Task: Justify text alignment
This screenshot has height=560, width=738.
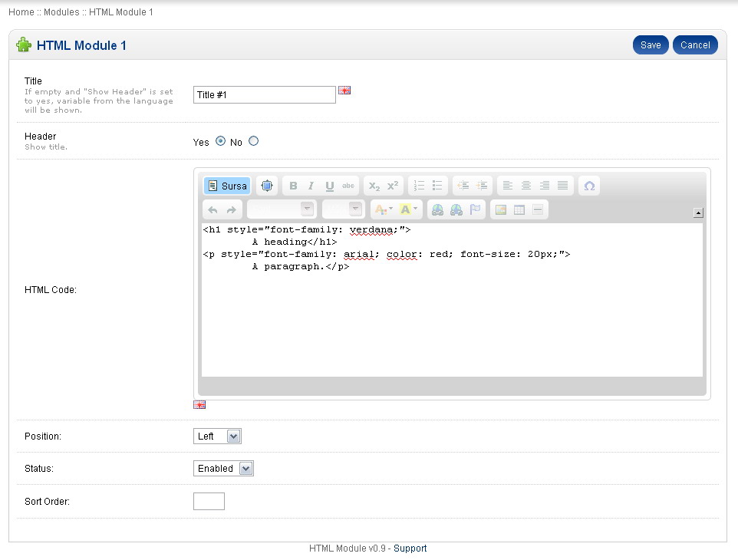Action: pyautogui.click(x=562, y=186)
